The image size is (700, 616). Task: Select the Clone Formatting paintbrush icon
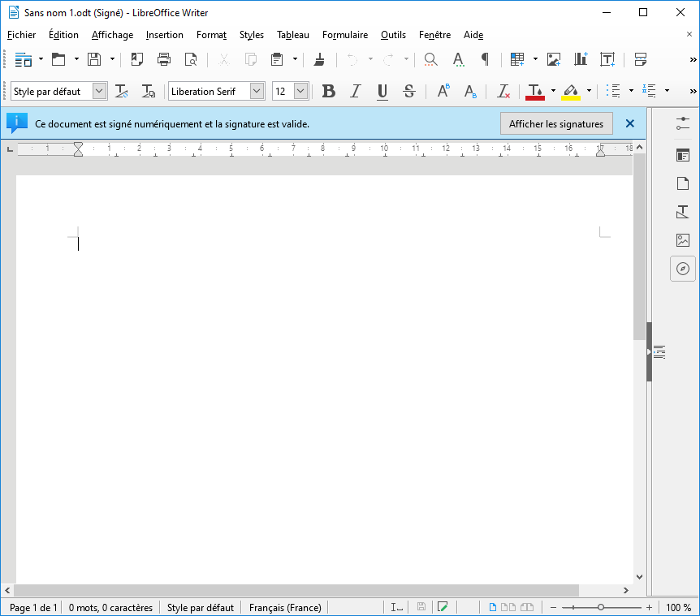tap(319, 59)
